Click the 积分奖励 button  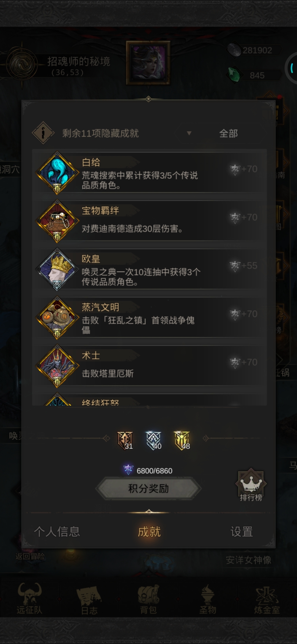click(148, 489)
